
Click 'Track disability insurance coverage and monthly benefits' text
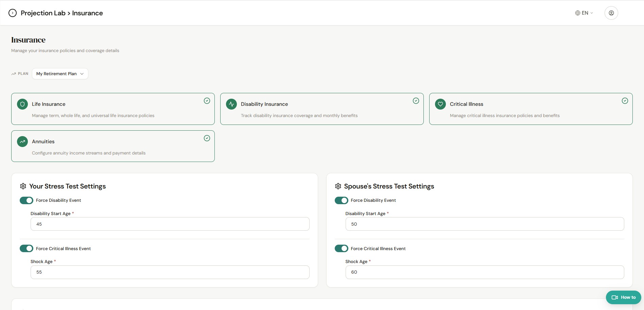299,116
